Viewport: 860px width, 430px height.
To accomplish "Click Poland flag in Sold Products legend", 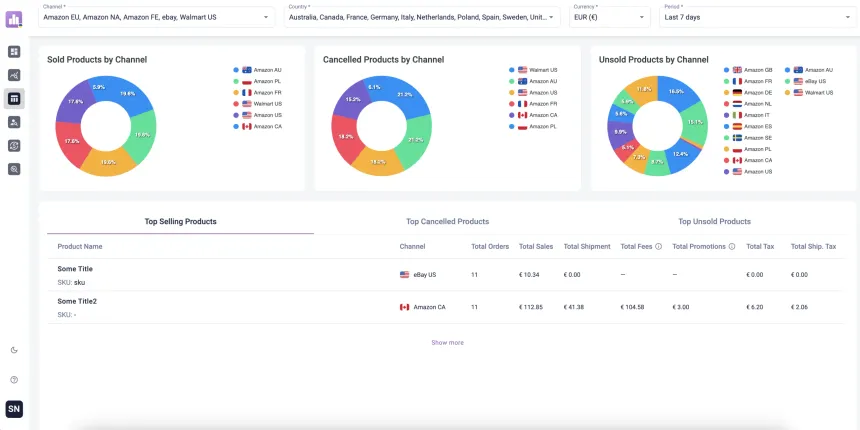I will pos(247,81).
